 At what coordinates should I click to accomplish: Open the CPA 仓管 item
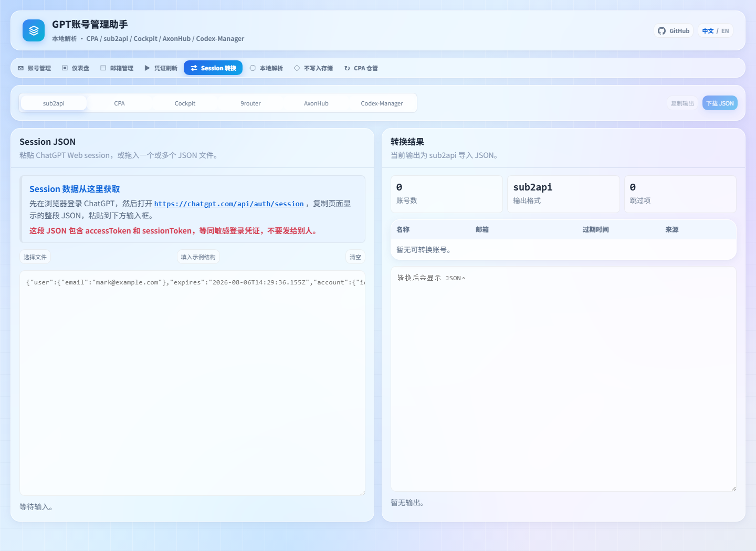[x=361, y=68]
